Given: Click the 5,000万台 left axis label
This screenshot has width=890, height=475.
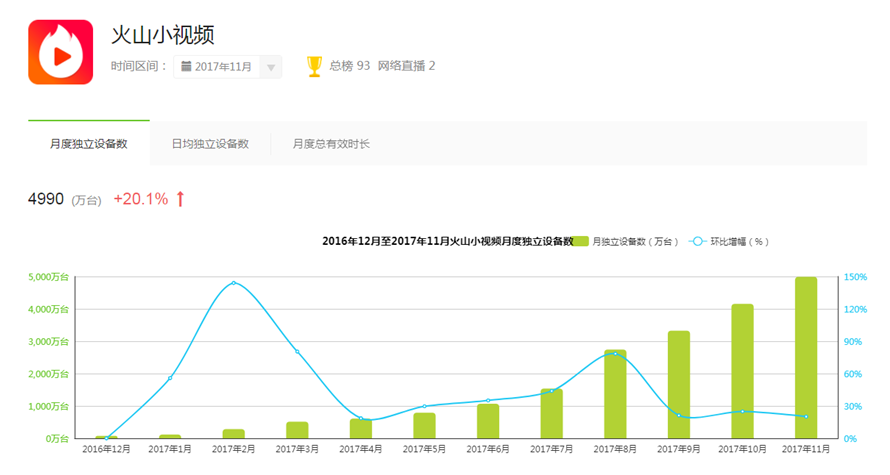Looking at the screenshot, I should [48, 277].
